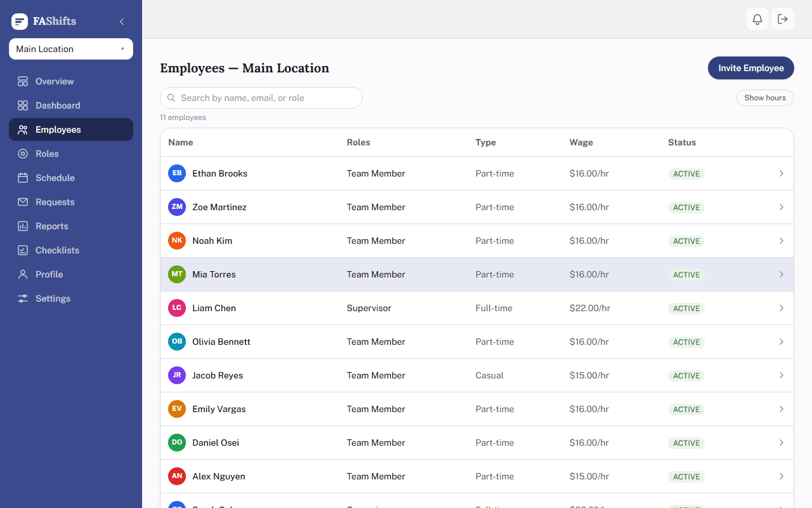Collapse the sidebar with the chevron
Screen dimensions: 812x508
tap(122, 22)
